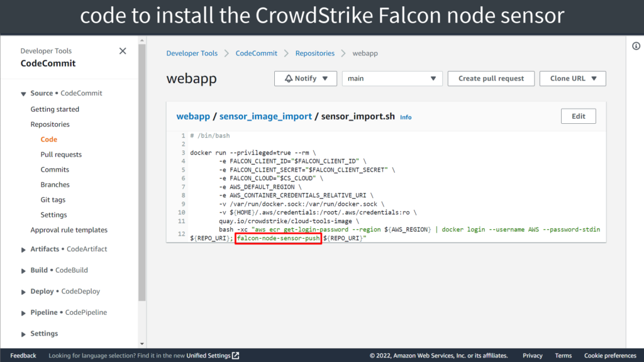Click the 'docker run --privileged=true' code line
Screen dimensions: 644x362
point(253,153)
